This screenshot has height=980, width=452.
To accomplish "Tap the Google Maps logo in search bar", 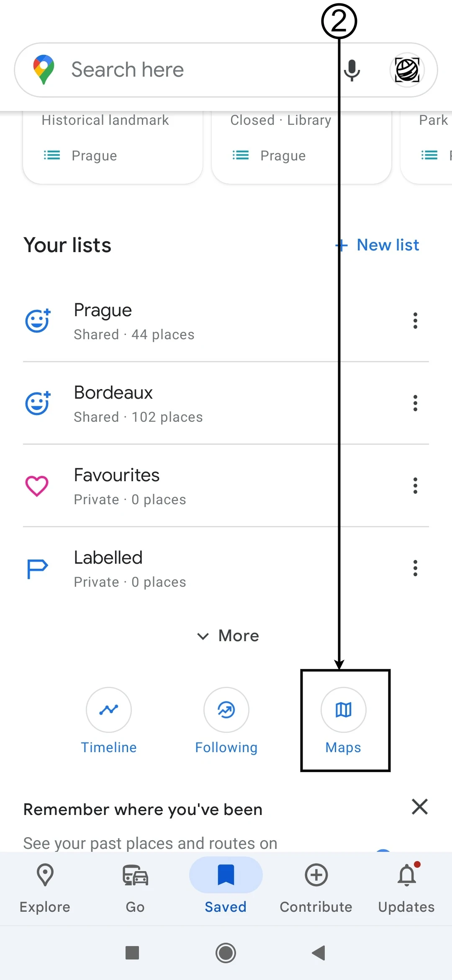I will point(44,70).
